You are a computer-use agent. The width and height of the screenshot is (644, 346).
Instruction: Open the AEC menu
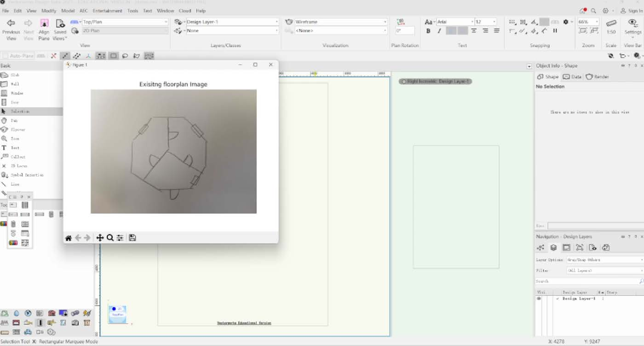click(84, 11)
